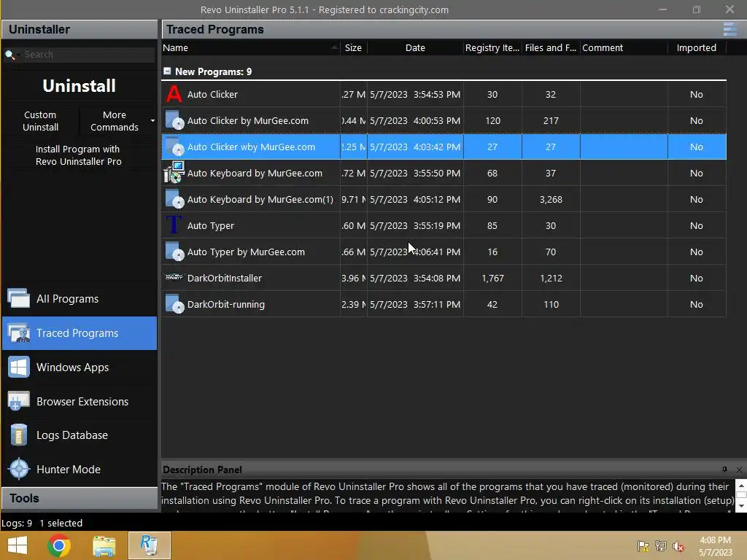Close the Description Panel
Image resolution: width=747 pixels, height=560 pixels.
point(739,470)
